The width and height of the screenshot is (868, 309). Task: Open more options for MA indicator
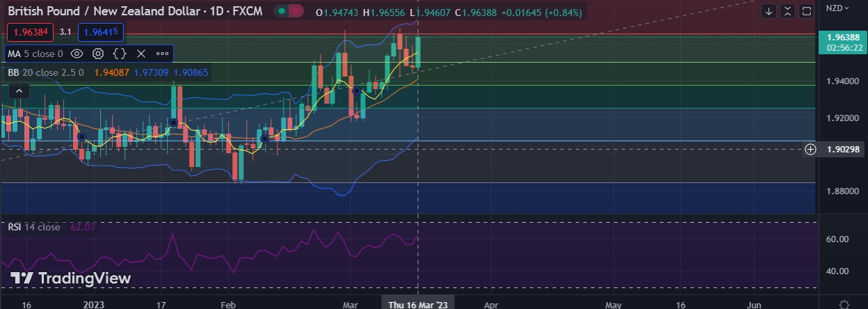point(162,54)
